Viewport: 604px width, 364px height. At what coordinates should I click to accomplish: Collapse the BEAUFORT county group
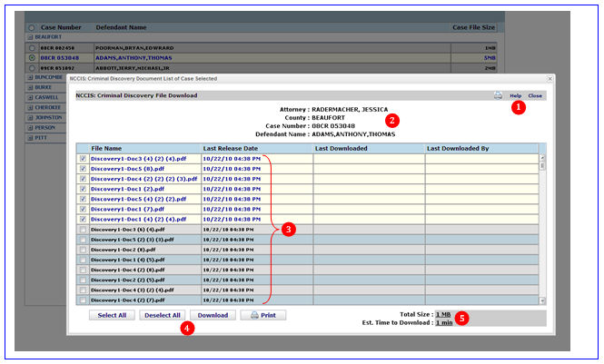point(30,37)
